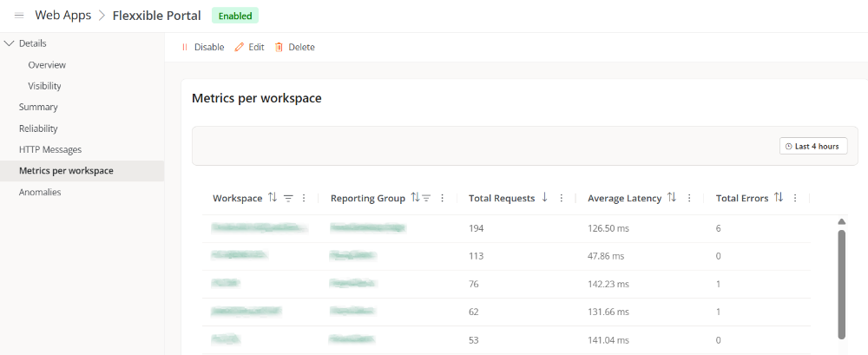Open Average Latency column options menu
Viewport: 868px width, 355px height.
689,198
